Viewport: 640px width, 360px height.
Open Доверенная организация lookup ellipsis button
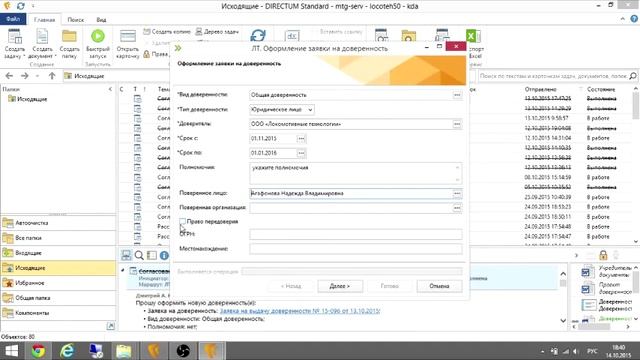[457, 208]
